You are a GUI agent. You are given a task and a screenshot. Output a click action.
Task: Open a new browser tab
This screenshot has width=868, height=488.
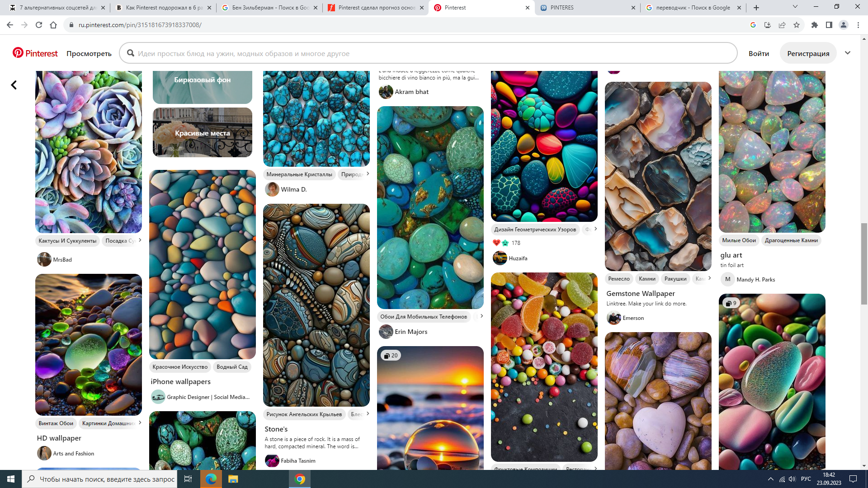click(x=756, y=8)
